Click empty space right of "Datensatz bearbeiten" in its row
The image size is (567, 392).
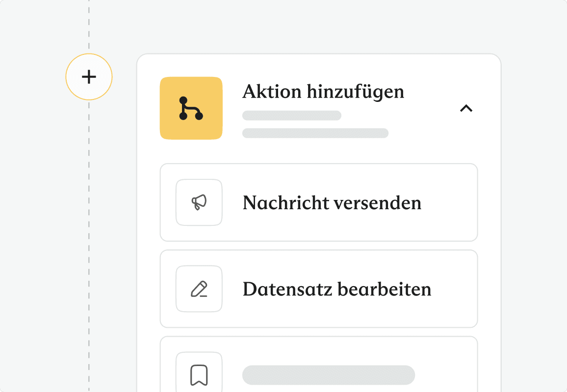pos(454,289)
